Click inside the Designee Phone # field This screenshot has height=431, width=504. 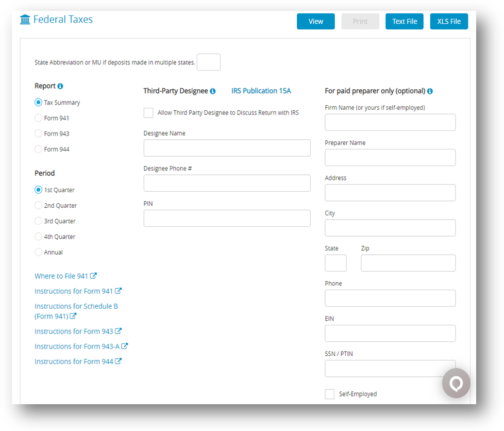coord(227,183)
